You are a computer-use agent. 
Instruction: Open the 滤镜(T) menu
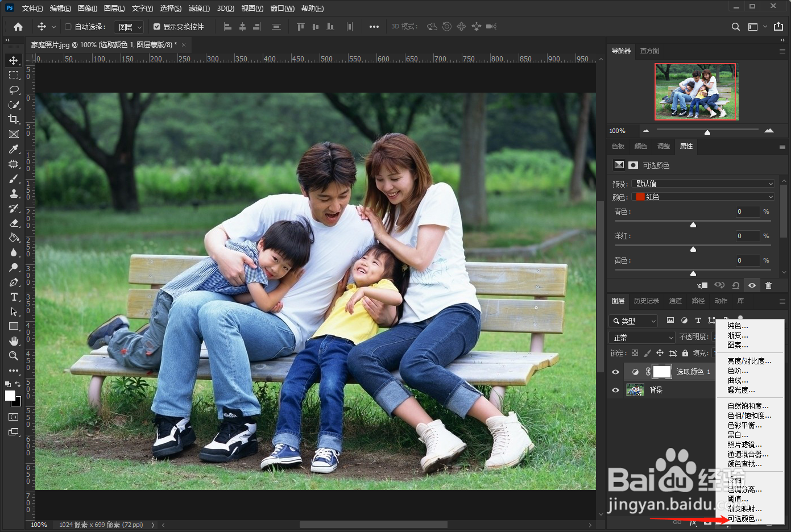(x=199, y=9)
